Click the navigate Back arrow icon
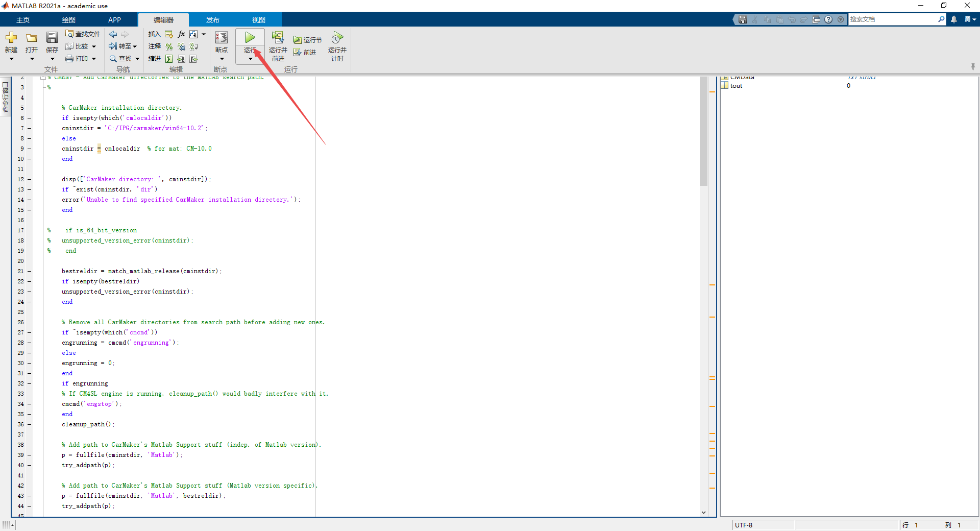The height and width of the screenshot is (531, 980). coord(113,34)
